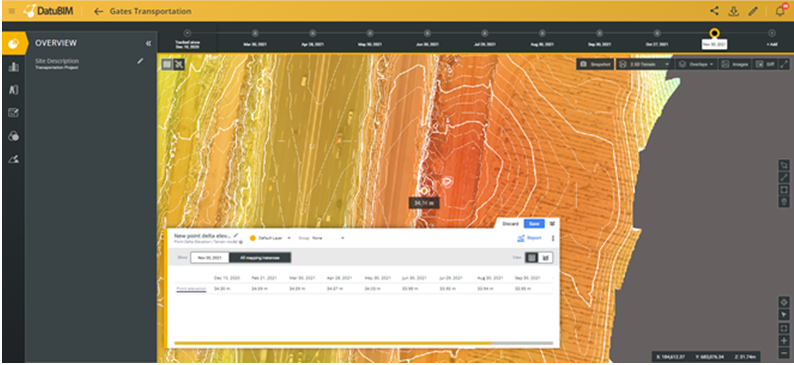Zoom in with the plus map control
794x365 pixels.
tap(784, 341)
